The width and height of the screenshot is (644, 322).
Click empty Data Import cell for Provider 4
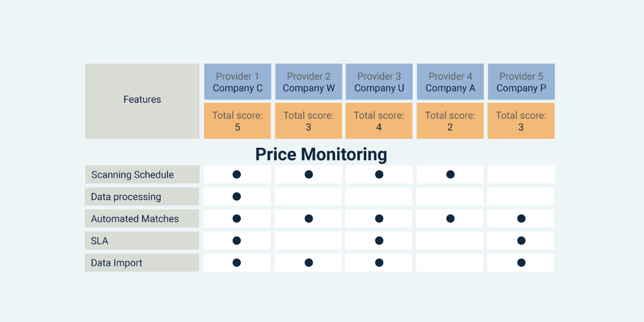[x=450, y=263]
